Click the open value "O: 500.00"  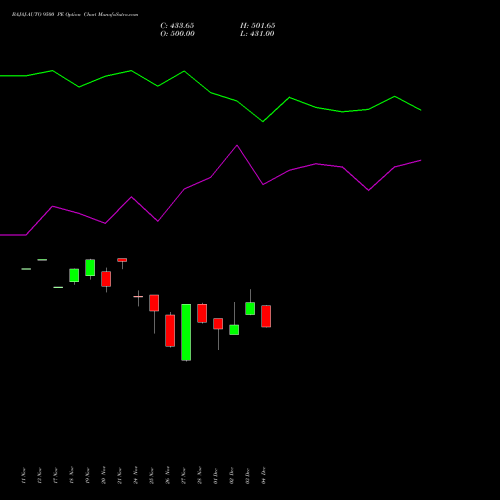pos(177,34)
